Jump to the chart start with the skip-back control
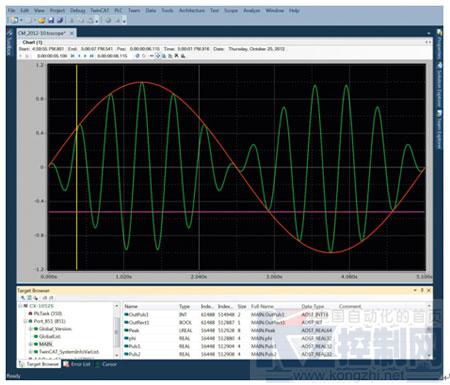The width and height of the screenshot is (450, 385). tap(72, 56)
